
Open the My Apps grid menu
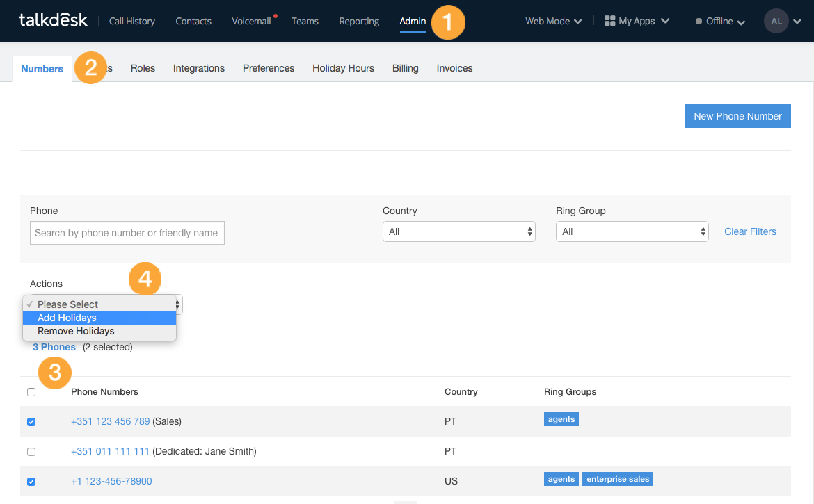pos(637,21)
